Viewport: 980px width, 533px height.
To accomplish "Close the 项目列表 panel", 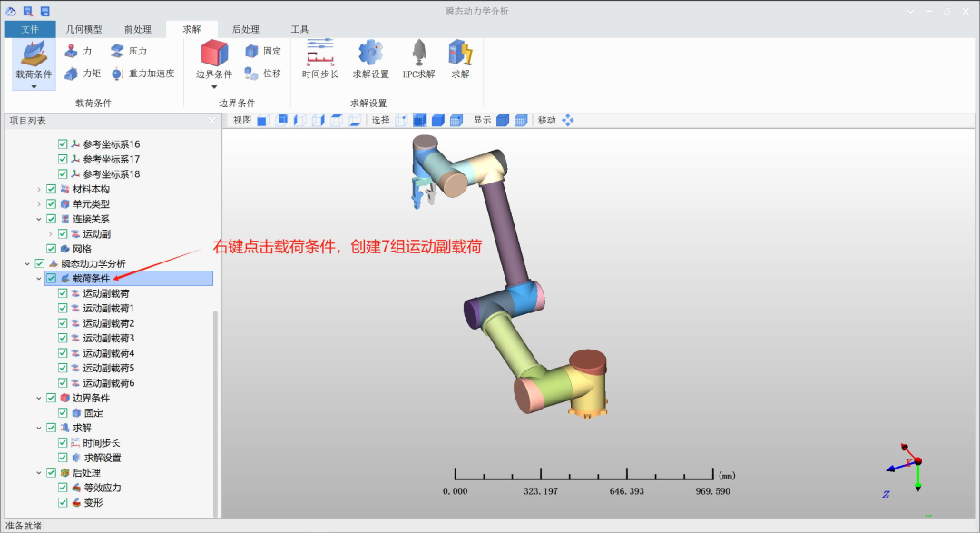I will click(x=211, y=121).
